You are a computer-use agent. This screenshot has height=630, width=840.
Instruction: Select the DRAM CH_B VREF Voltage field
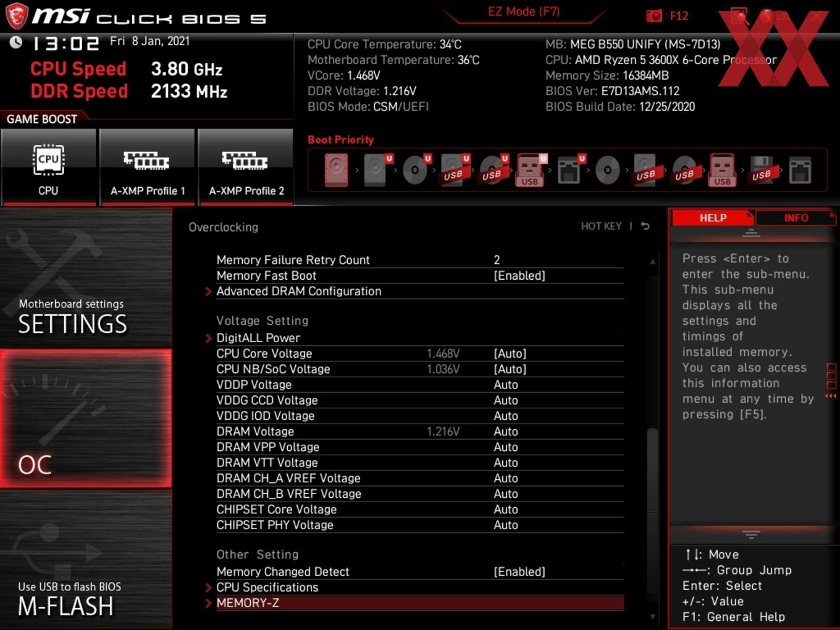(x=505, y=493)
